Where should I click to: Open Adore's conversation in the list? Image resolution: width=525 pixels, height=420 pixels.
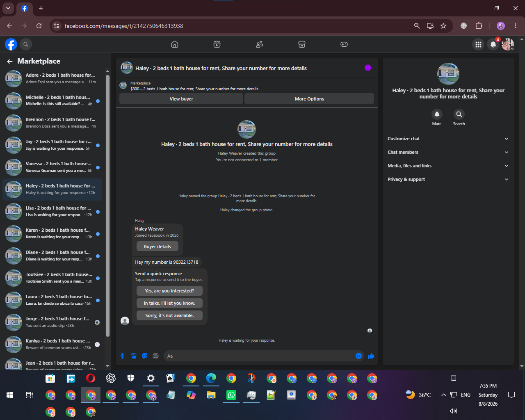point(52,78)
